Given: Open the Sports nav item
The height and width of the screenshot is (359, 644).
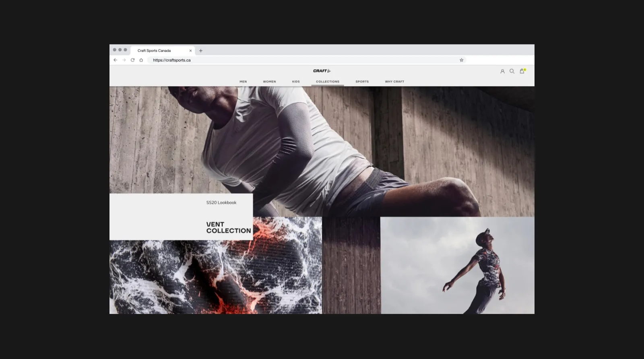Looking at the screenshot, I should (362, 82).
